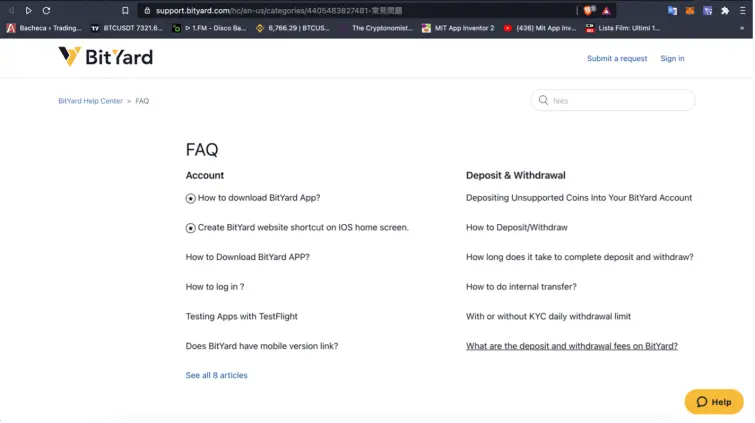
Task: Open How to log in ? article
Action: click(215, 287)
